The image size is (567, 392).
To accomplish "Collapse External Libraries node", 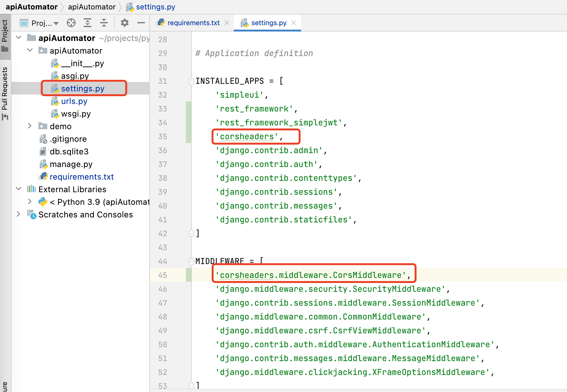I will (19, 189).
